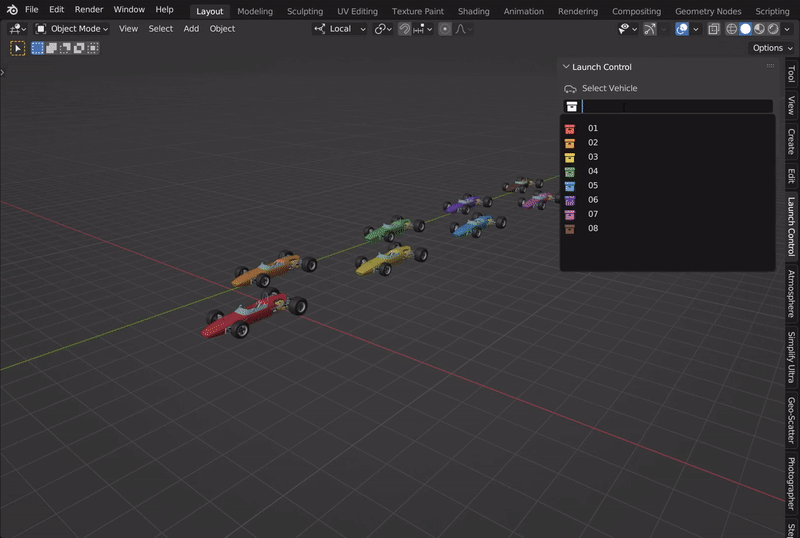The height and width of the screenshot is (538, 800).
Task: Expand the toolbar region arrow at left edge
Action: (3, 72)
